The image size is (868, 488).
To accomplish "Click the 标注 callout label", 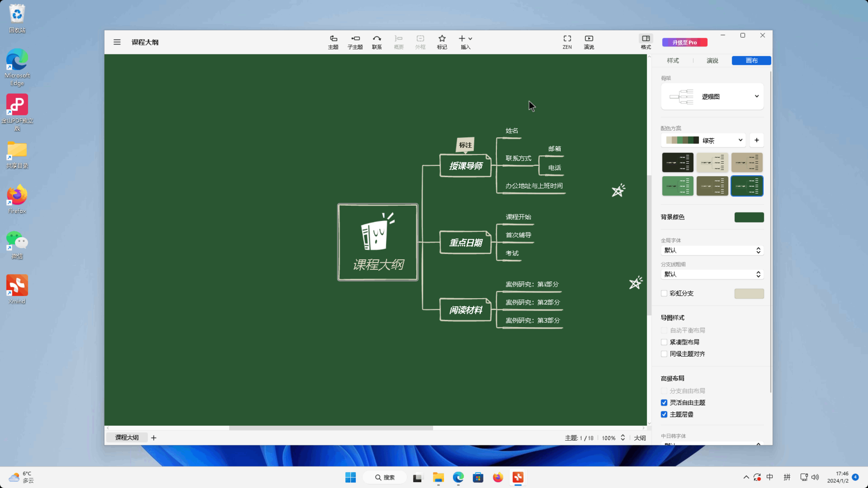I will pos(465,145).
